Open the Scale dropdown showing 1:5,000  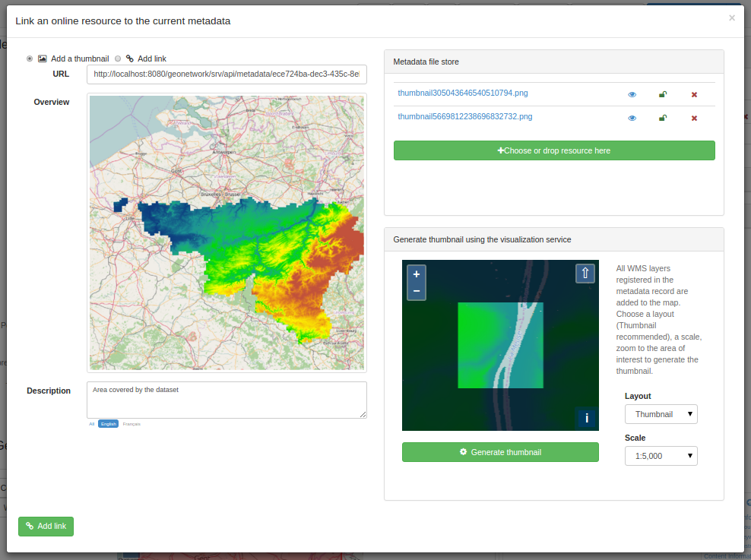pos(661,456)
